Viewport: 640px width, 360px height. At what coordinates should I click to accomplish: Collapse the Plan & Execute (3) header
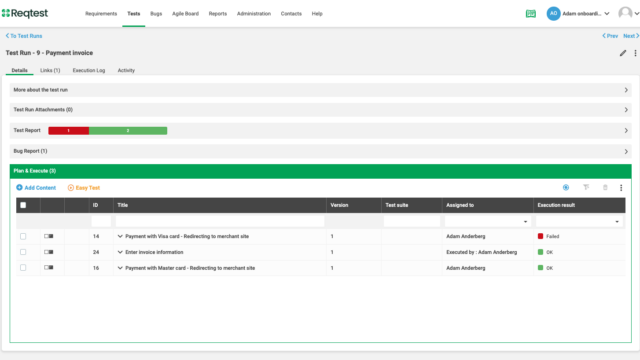click(320, 171)
